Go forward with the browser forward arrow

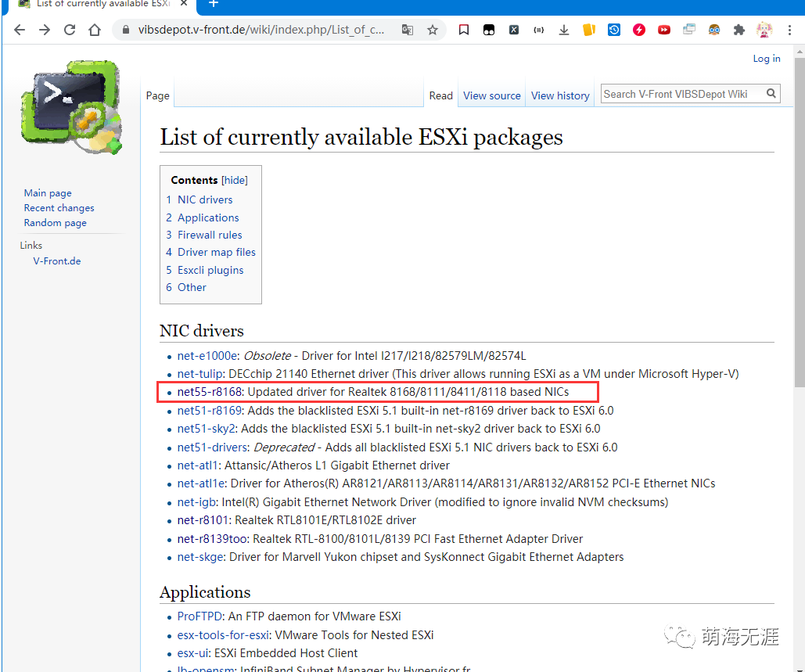point(45,30)
